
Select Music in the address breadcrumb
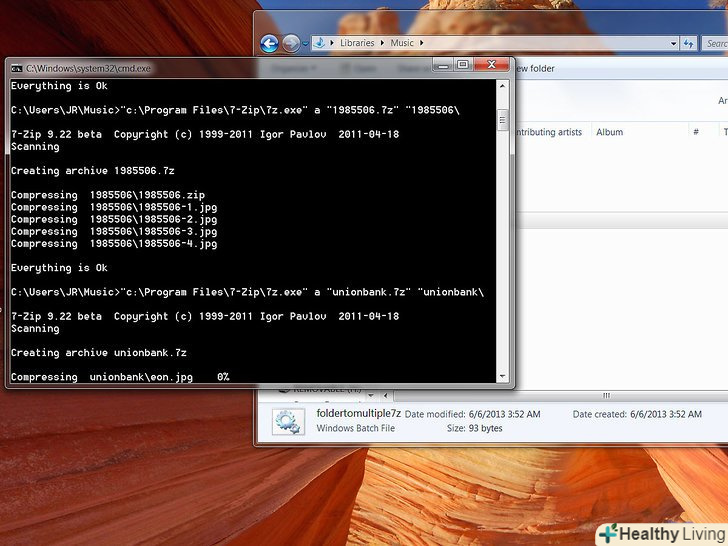pos(402,43)
